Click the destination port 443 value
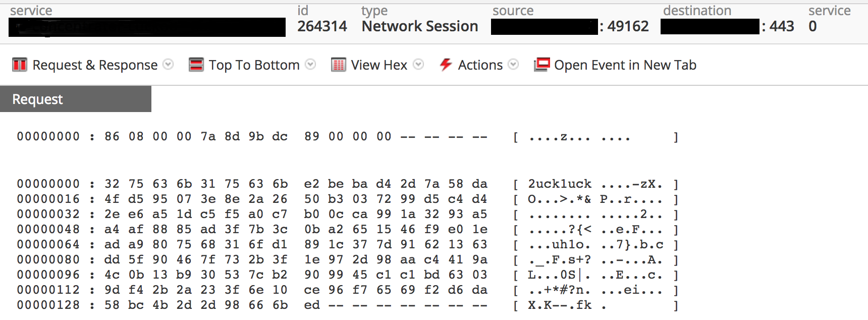Screen dimensions: 868x320 click(782, 26)
